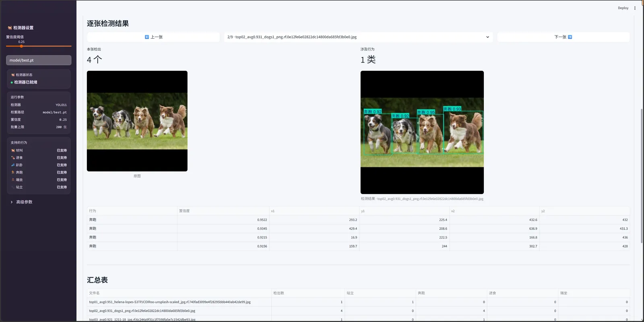Select the confidence cell 0.9156
The width and height of the screenshot is (644, 322).
tap(223, 246)
